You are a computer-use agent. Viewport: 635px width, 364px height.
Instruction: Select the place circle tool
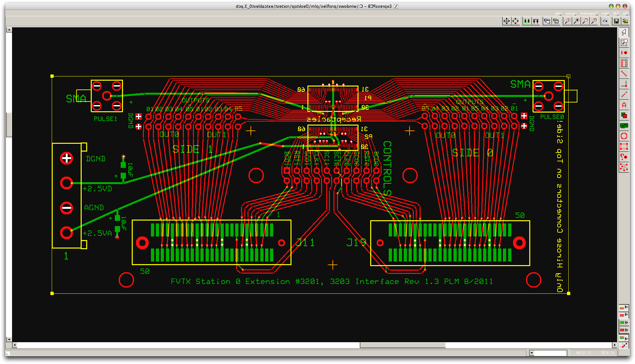pyautogui.click(x=624, y=136)
